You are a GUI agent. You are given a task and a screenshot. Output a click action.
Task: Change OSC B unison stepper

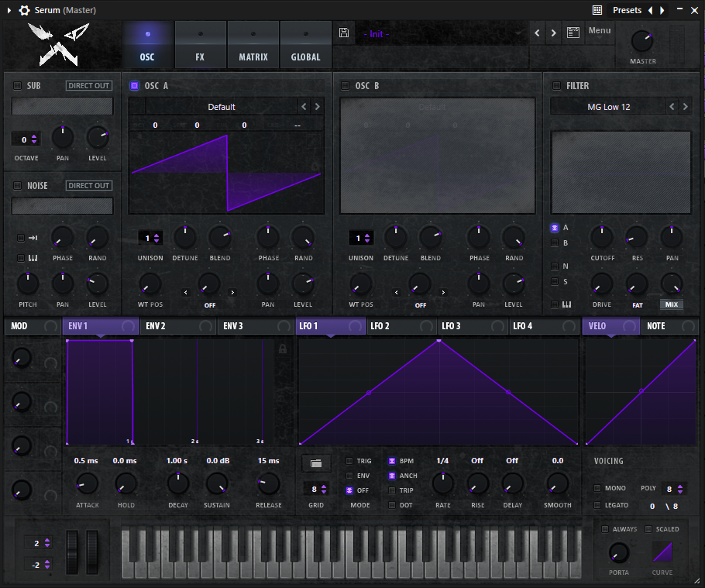(x=367, y=239)
